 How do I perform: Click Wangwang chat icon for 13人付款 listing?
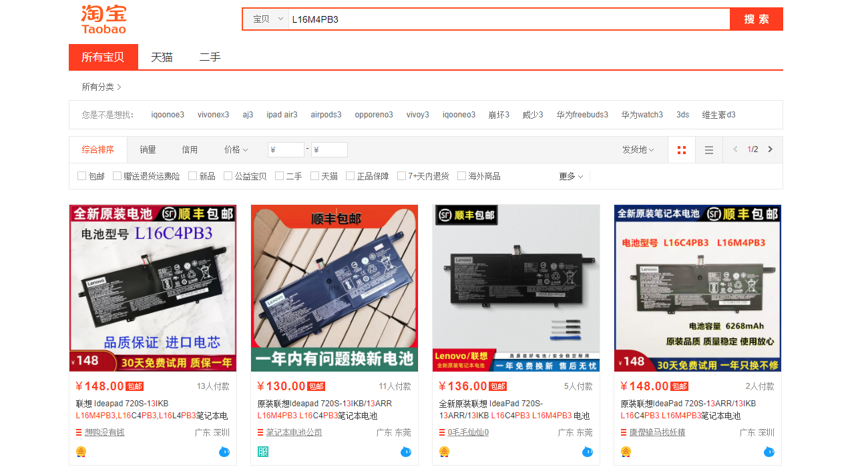224,452
